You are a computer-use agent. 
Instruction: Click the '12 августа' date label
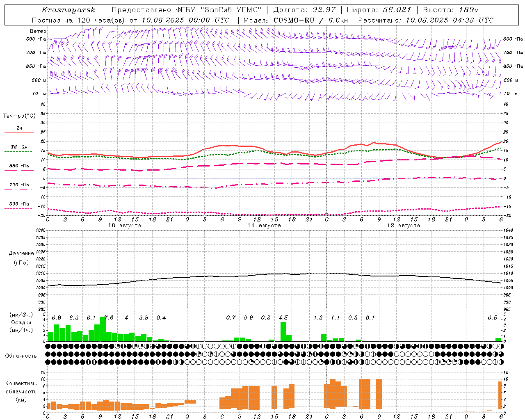(x=404, y=226)
